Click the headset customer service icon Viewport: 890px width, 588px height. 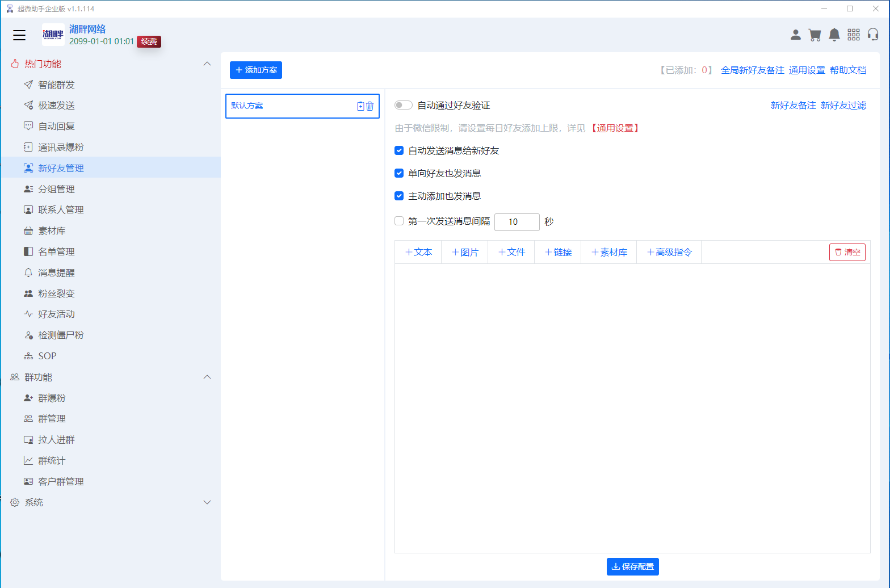[x=873, y=35]
